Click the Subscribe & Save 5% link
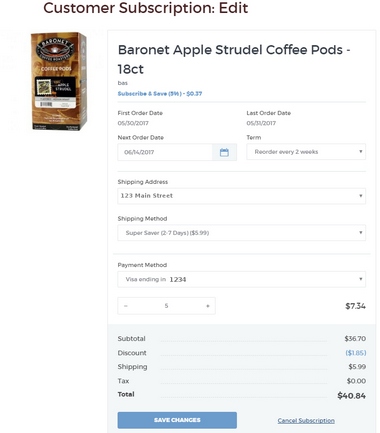This screenshot has width=380, height=433. pyautogui.click(x=160, y=94)
